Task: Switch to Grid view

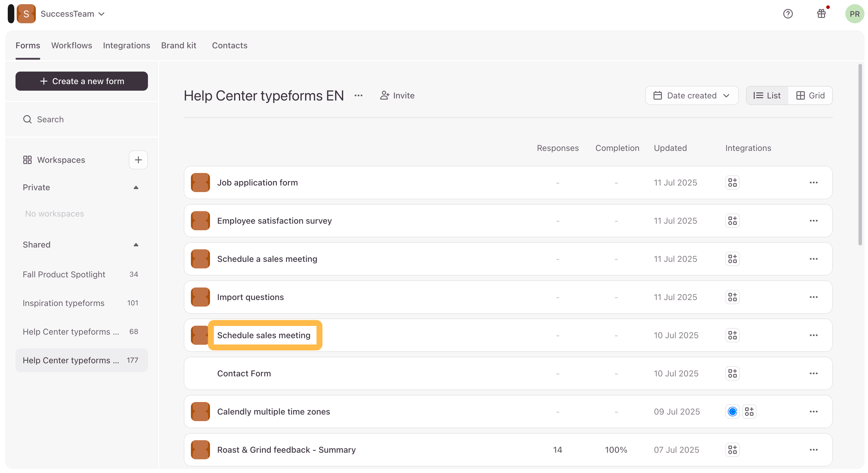Action: [810, 95]
